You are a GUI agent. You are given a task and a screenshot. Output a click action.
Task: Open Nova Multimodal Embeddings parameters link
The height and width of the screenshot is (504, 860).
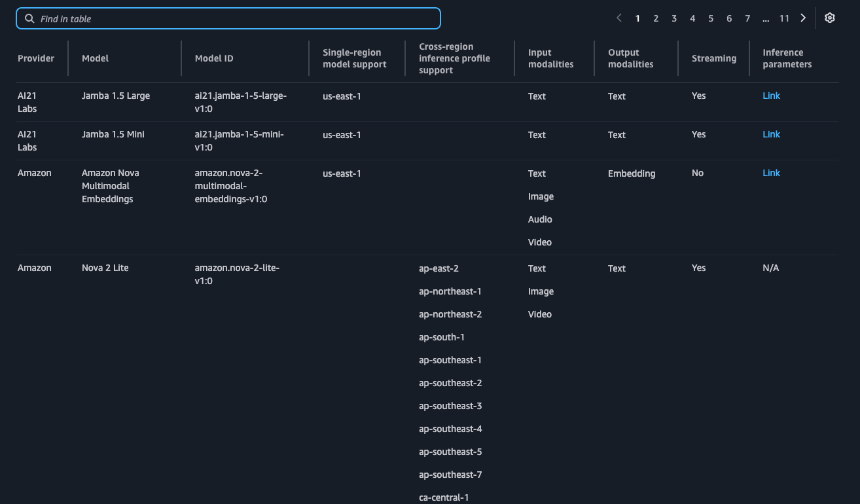771,173
